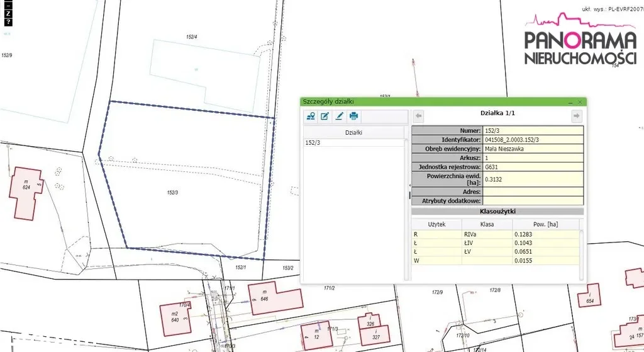The height and width of the screenshot is (352, 644).
Task: Click the Identyfikator value field
Action: (533, 140)
